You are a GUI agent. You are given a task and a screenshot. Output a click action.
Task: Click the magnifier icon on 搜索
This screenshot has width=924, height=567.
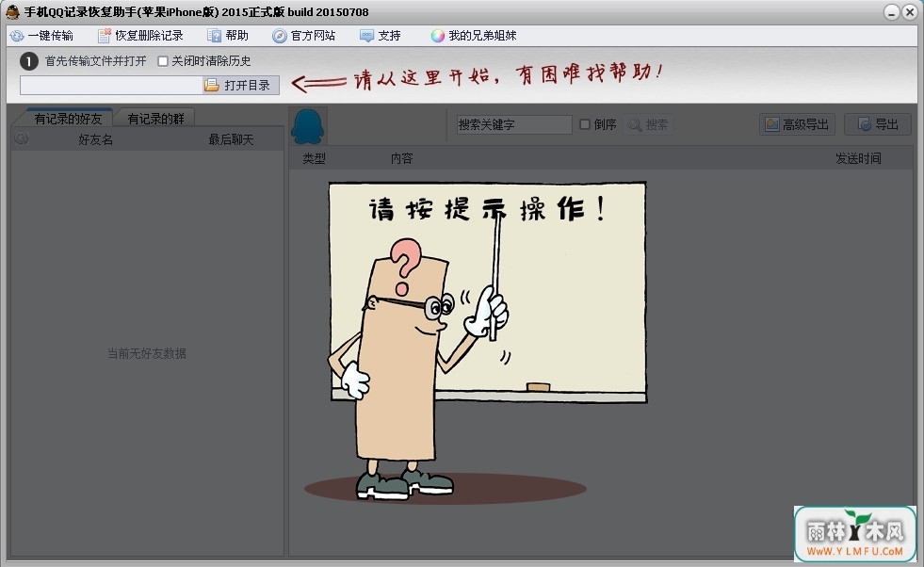(635, 124)
